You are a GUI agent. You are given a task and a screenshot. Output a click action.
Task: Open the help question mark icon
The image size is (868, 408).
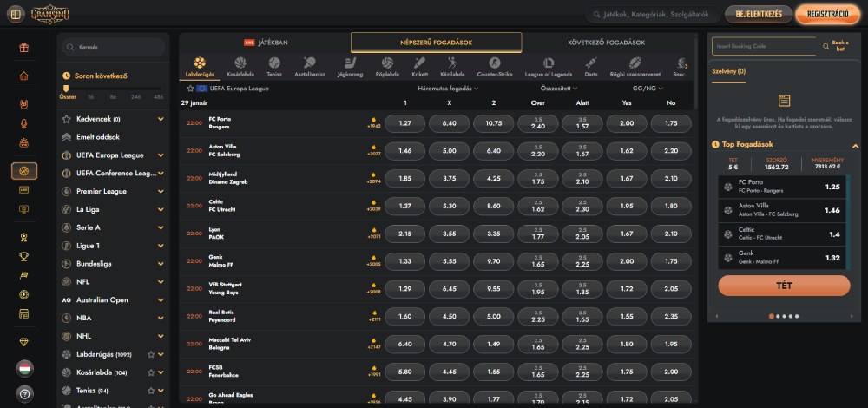click(24, 393)
